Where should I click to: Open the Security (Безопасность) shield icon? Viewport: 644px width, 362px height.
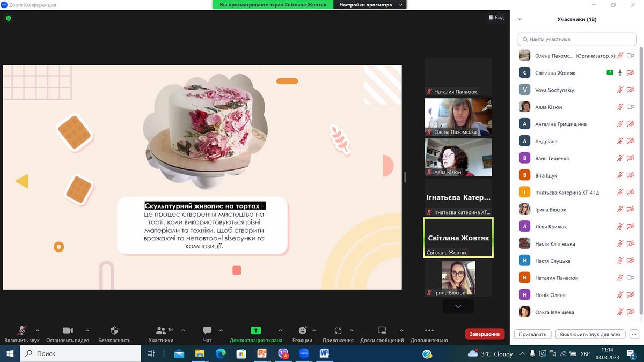pos(114,330)
